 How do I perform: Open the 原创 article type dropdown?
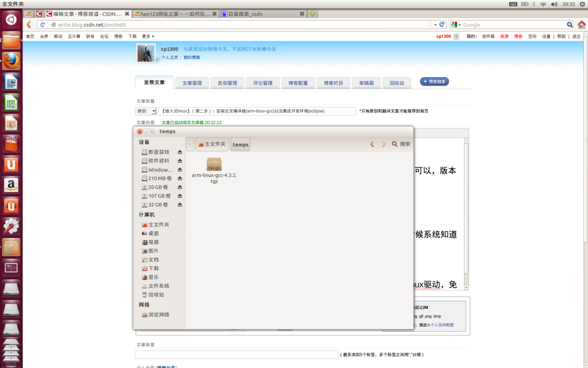pos(146,111)
